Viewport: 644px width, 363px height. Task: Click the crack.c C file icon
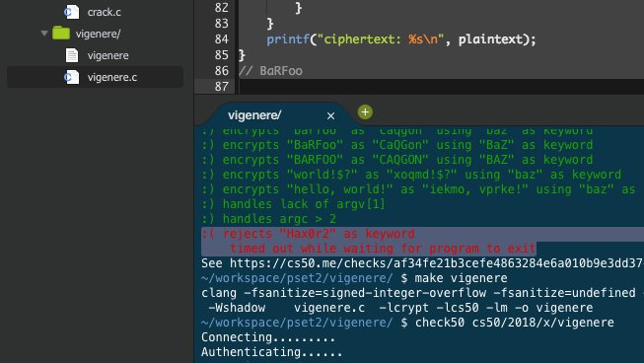click(x=72, y=12)
